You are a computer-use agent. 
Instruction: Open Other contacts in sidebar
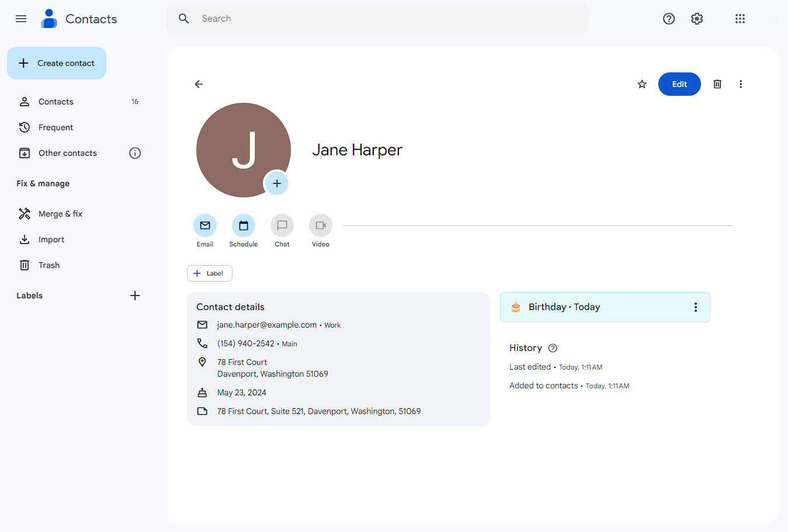68,153
